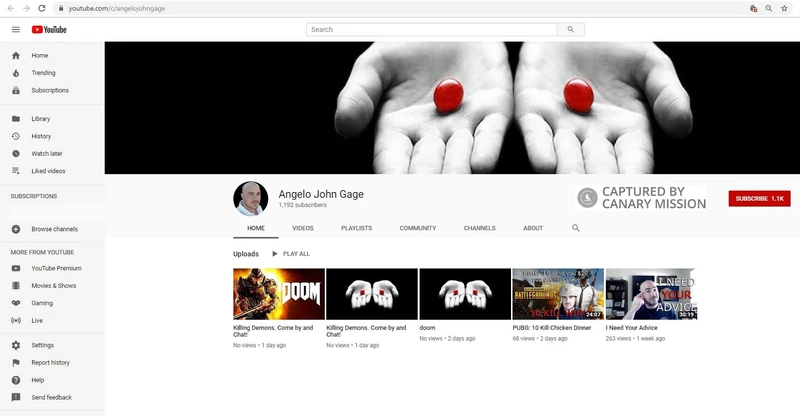This screenshot has width=800, height=416.
Task: Open the I Need Your Advice thumbnail
Action: point(651,294)
